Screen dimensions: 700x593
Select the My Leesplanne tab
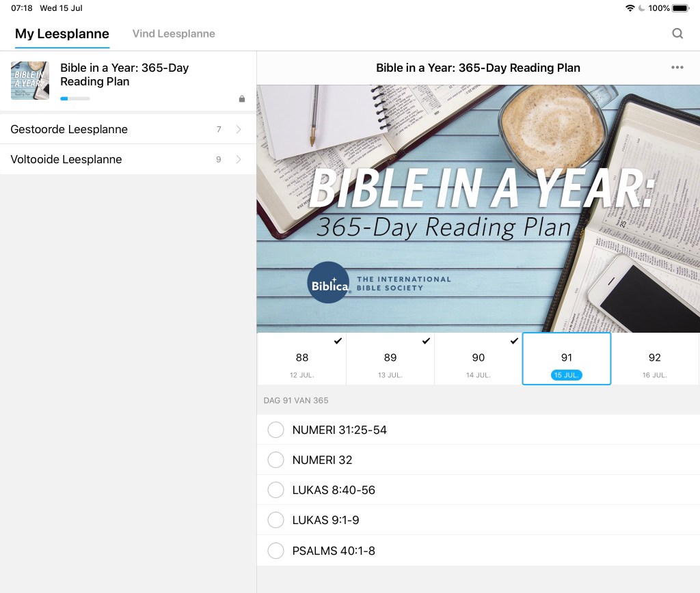62,33
